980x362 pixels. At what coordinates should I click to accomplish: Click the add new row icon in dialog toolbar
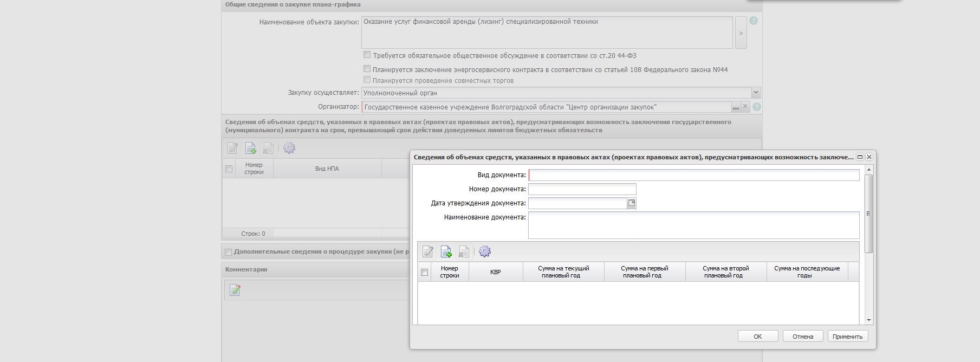(446, 251)
